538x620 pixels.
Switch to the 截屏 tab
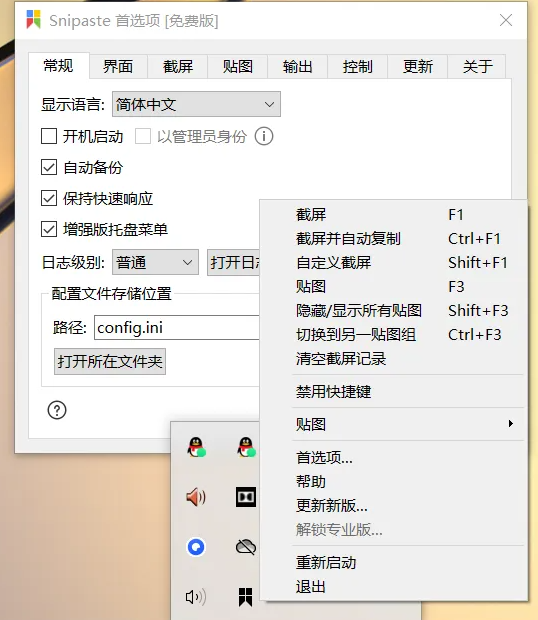point(178,66)
